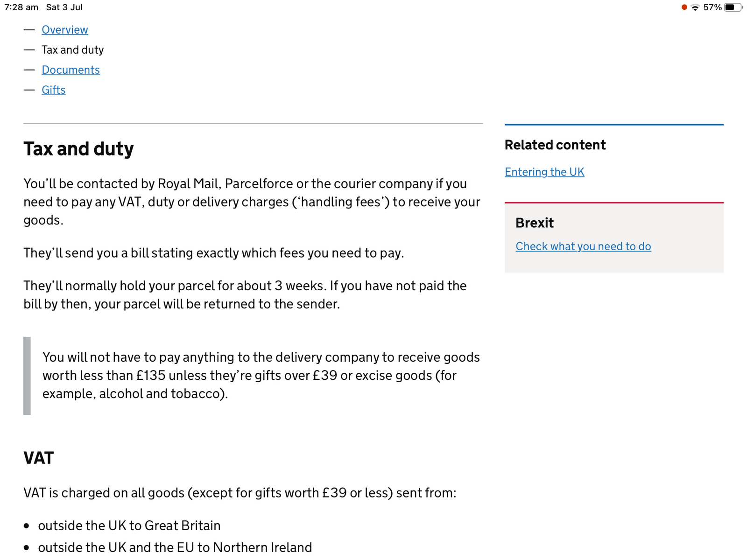
Task: Click the bill stating fees paragraph
Action: (x=214, y=253)
